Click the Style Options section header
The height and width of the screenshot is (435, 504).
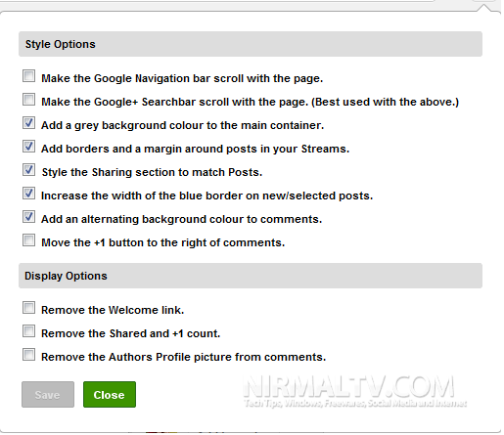click(x=251, y=44)
